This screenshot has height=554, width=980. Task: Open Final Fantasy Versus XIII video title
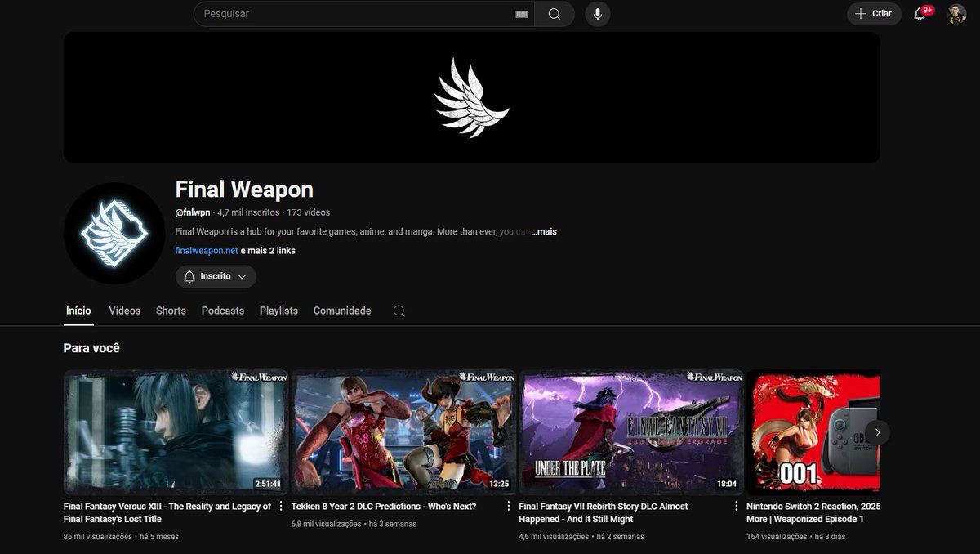coord(167,512)
